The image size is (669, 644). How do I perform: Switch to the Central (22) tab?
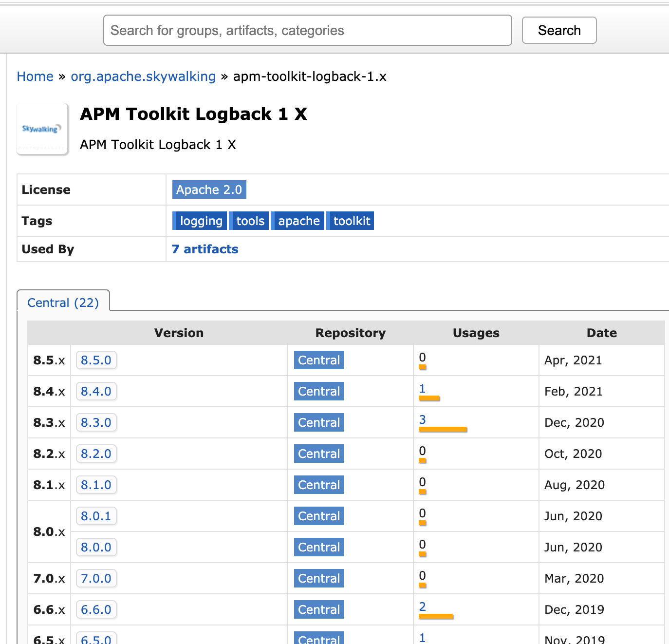[x=63, y=303]
